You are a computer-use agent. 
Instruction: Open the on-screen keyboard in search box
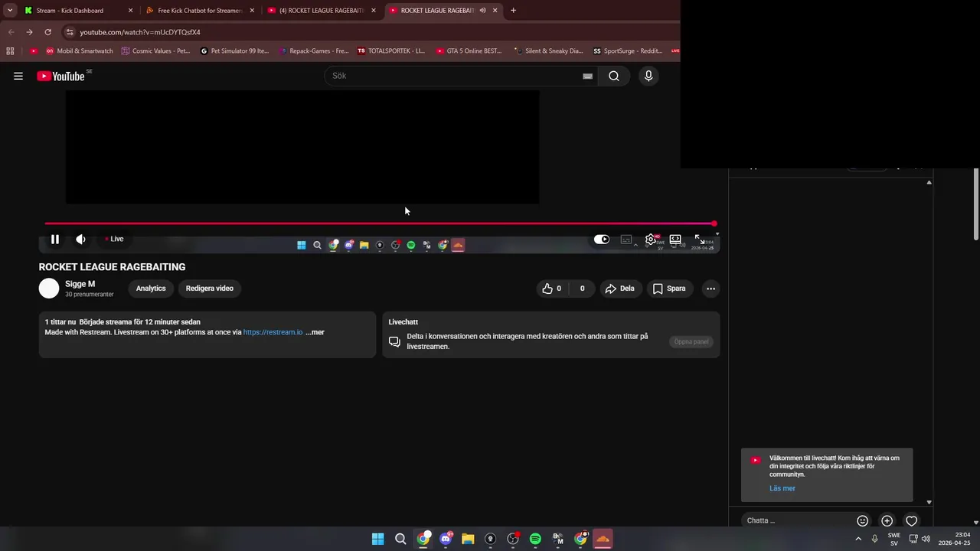click(x=587, y=76)
